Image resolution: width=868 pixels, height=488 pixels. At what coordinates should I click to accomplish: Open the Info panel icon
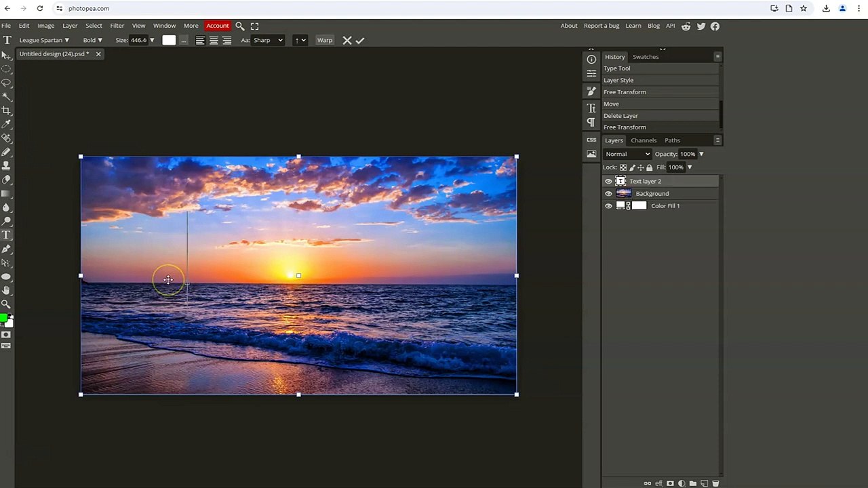click(591, 60)
